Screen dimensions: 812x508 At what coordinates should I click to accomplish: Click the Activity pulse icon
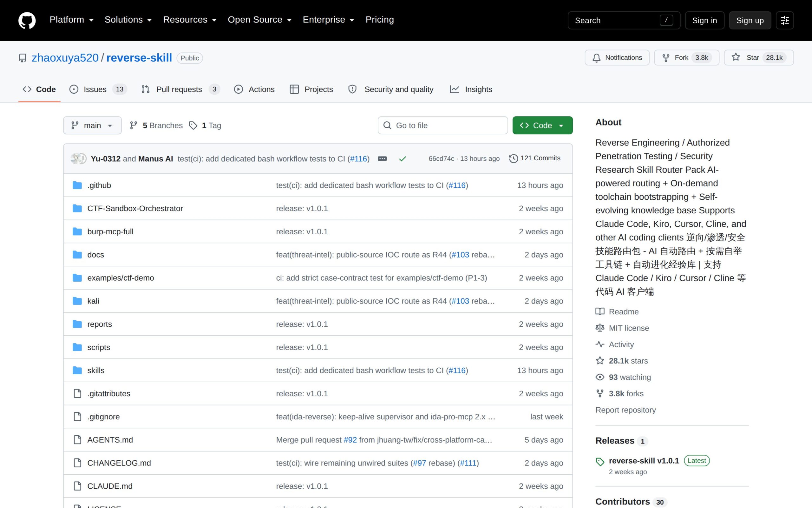pyautogui.click(x=599, y=344)
